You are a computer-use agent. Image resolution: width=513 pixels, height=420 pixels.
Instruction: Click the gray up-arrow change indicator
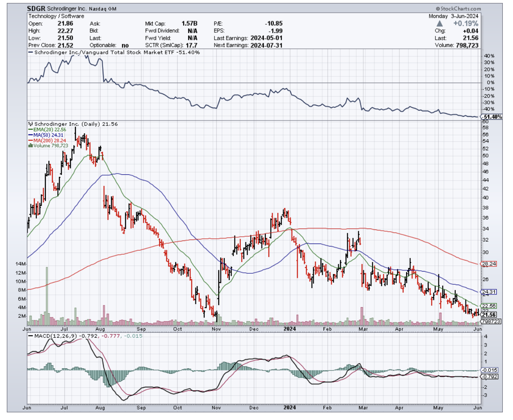(440, 24)
